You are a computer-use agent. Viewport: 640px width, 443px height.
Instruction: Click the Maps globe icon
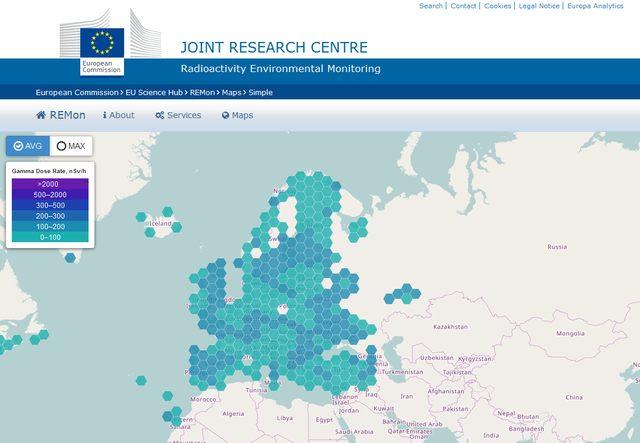coord(225,115)
